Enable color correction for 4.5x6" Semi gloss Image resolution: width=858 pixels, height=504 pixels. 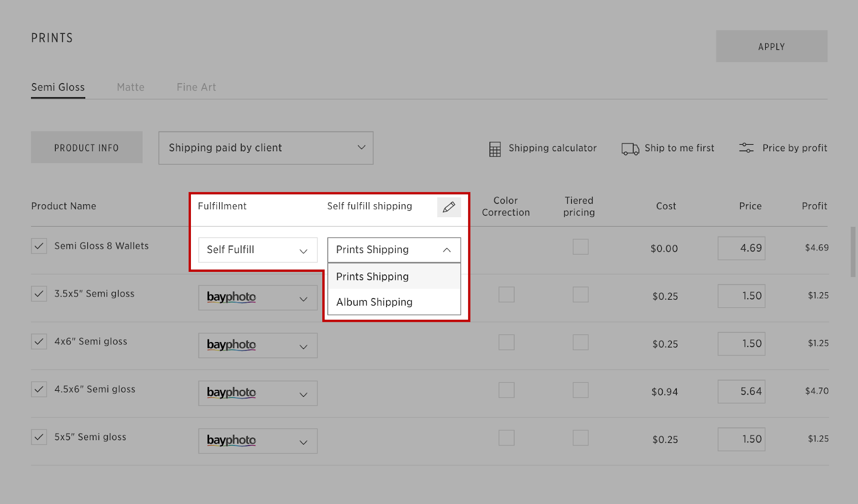pos(507,390)
